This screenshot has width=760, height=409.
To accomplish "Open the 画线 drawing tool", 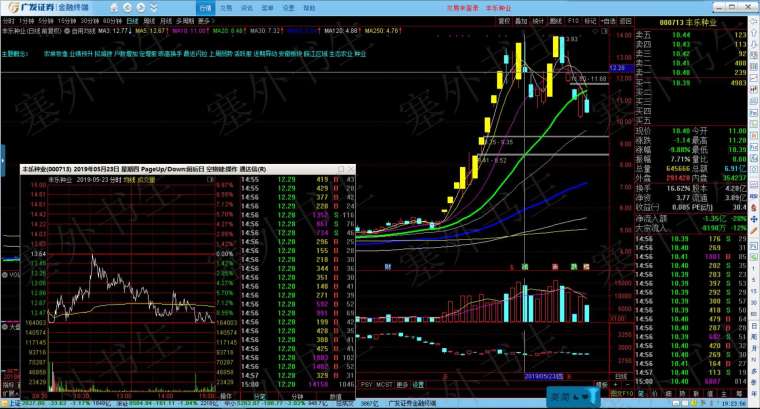I will [555, 21].
